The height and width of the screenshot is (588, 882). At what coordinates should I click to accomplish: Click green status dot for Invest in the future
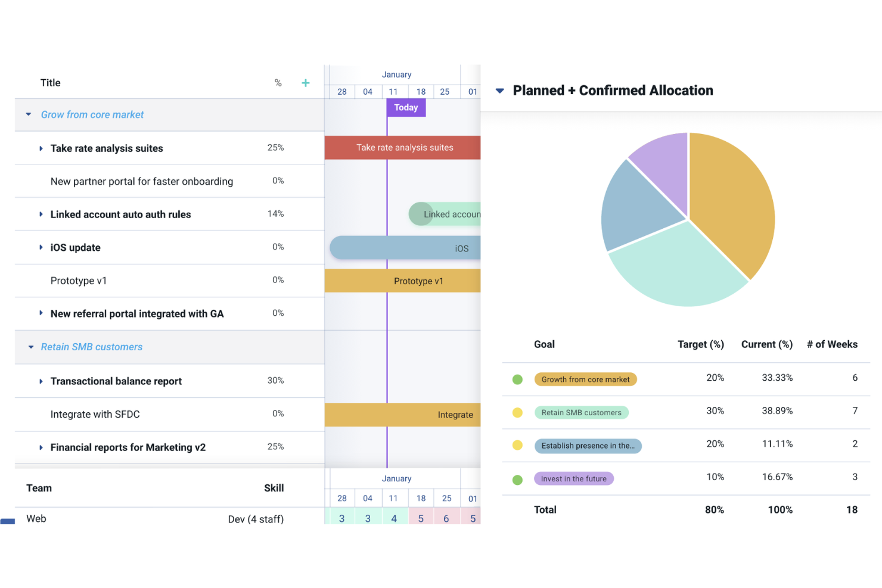coord(517,480)
